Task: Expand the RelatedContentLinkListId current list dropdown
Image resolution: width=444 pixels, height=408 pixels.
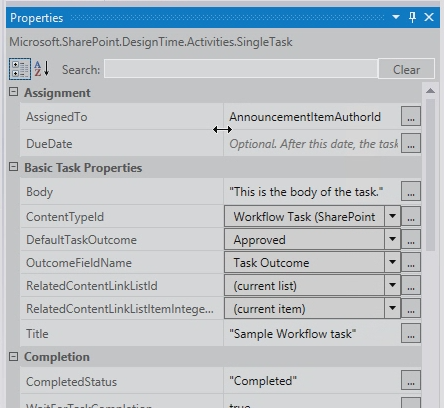Action: coord(392,285)
